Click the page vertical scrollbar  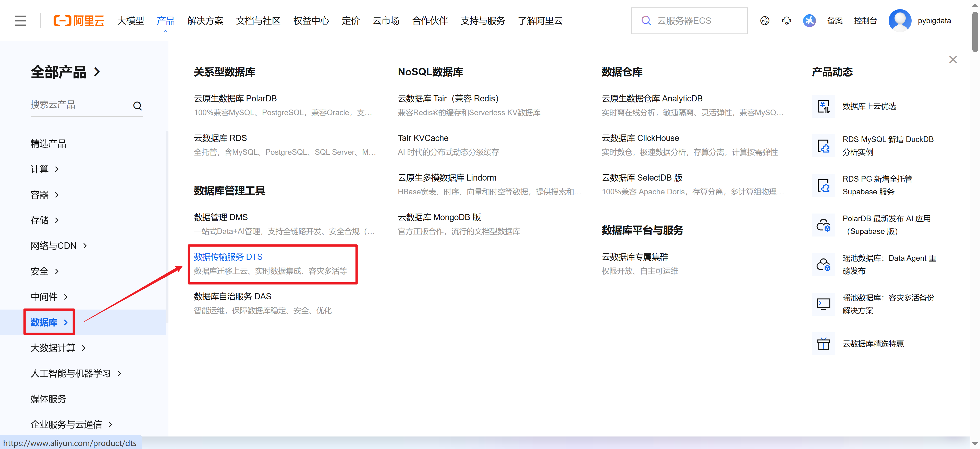pyautogui.click(x=975, y=32)
